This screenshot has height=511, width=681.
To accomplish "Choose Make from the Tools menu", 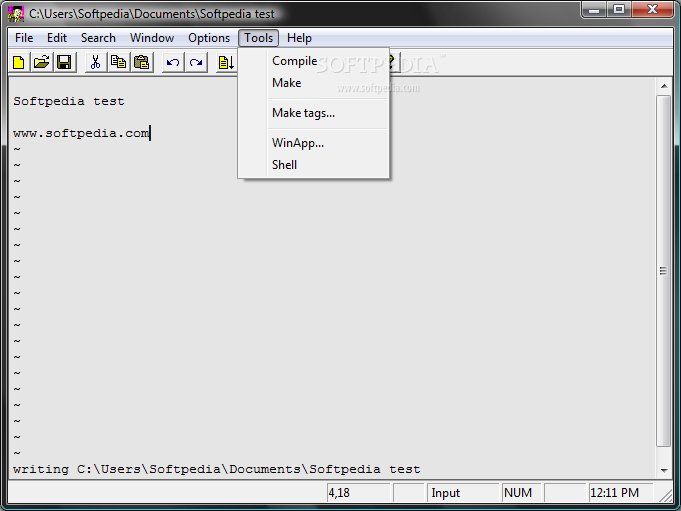I will pos(314,83).
